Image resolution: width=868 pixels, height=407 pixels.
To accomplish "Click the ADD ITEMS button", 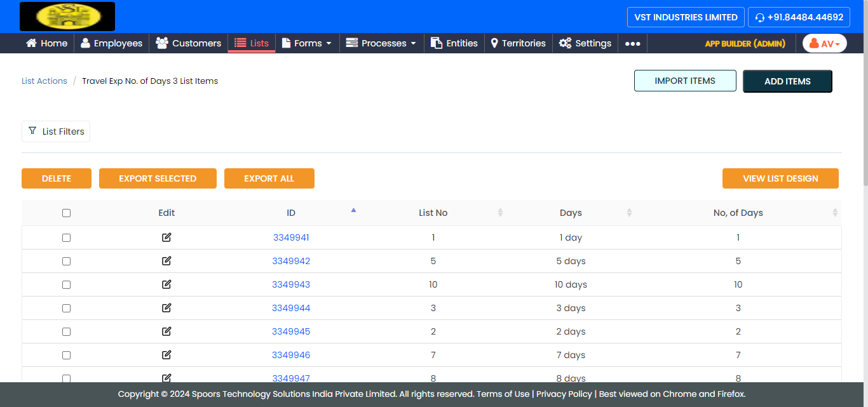I will [x=787, y=81].
